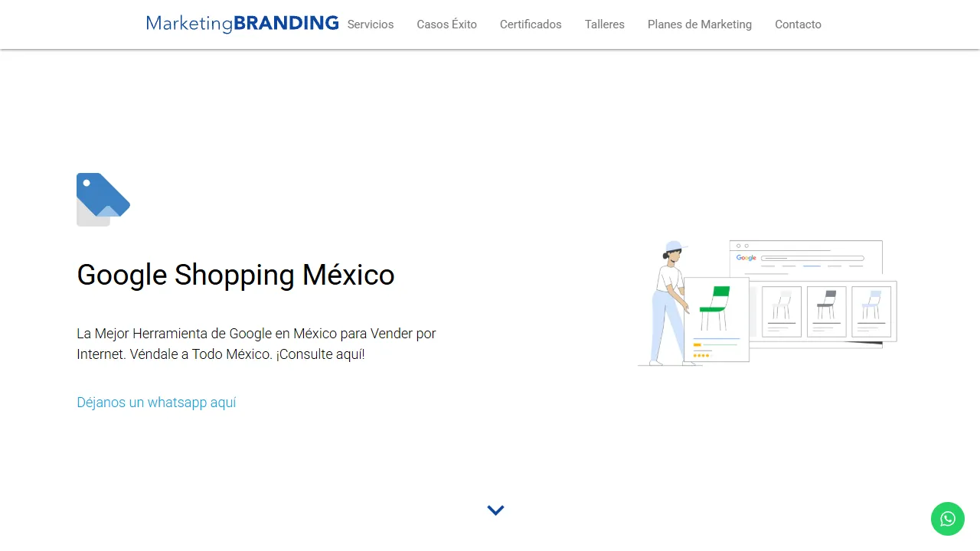Select the Casos Éxito menu item
Screen dimensions: 980x551
click(x=446, y=24)
